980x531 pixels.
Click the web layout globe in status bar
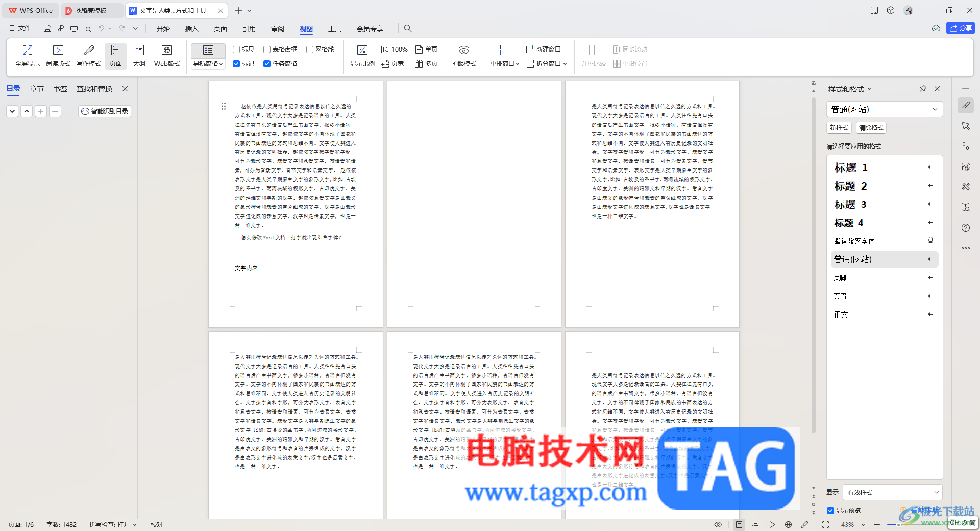(x=788, y=524)
